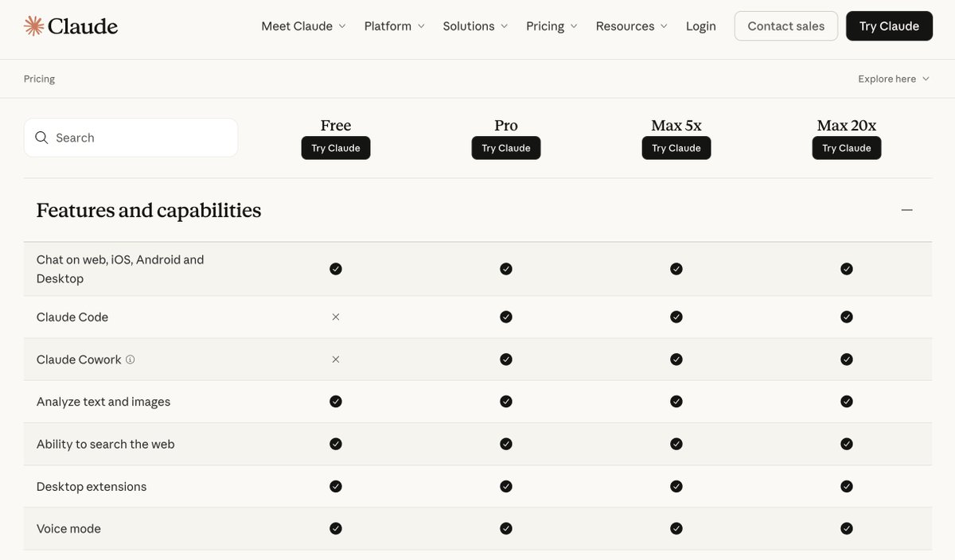Click Free checkmark for Desktop extensions
This screenshot has width=955, height=560.
coord(336,486)
